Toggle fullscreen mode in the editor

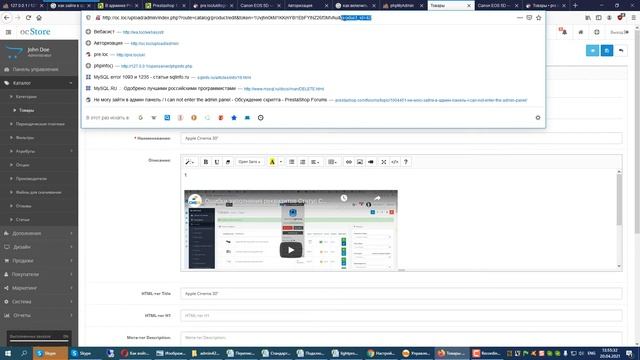pyautogui.click(x=384, y=162)
